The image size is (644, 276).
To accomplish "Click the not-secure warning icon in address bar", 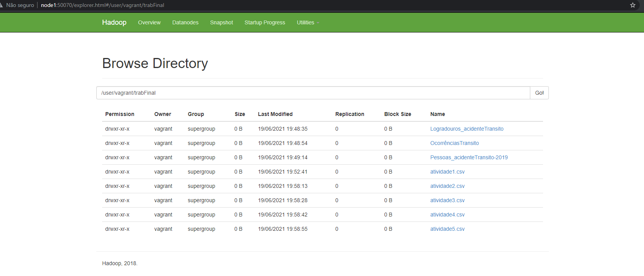I will (1, 5).
